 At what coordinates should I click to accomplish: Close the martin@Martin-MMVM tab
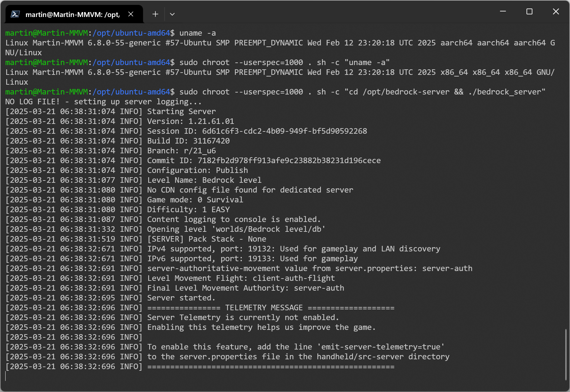tap(131, 14)
